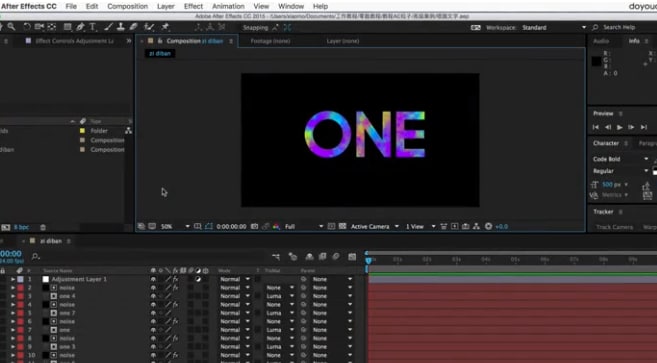657x363 pixels.
Task: Switch to the Audio panel tab
Action: 601,41
